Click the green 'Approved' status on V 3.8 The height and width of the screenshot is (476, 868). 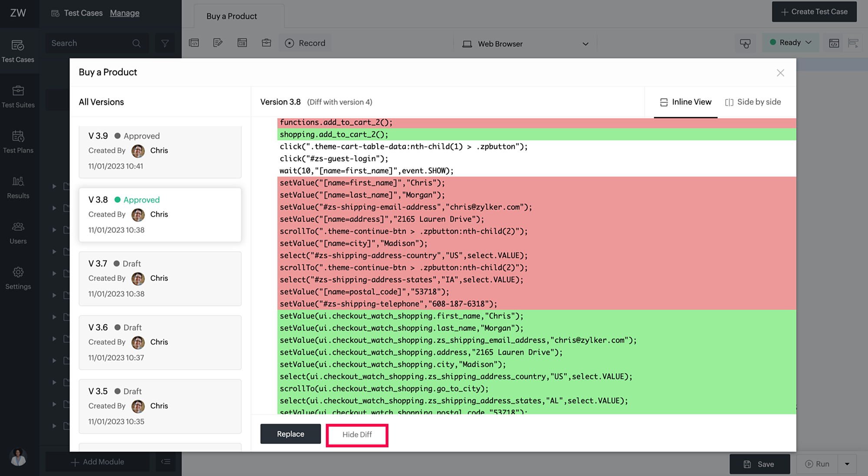pyautogui.click(x=141, y=200)
